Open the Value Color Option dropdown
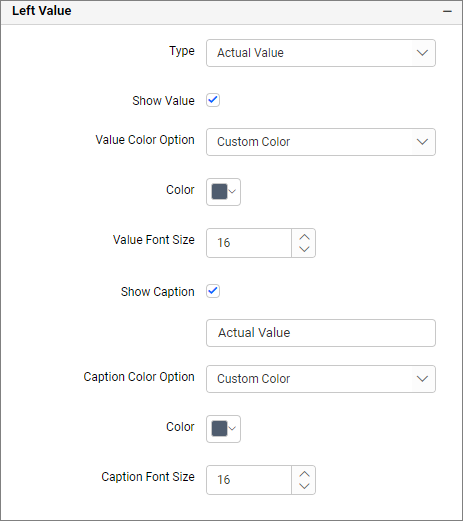This screenshot has width=463, height=521. pyautogui.click(x=321, y=142)
